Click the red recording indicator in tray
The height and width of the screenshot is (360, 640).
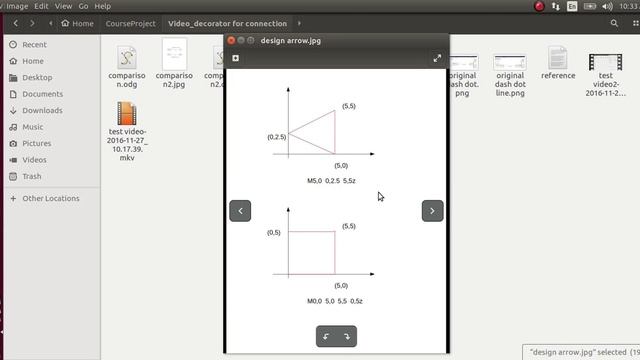click(539, 6)
